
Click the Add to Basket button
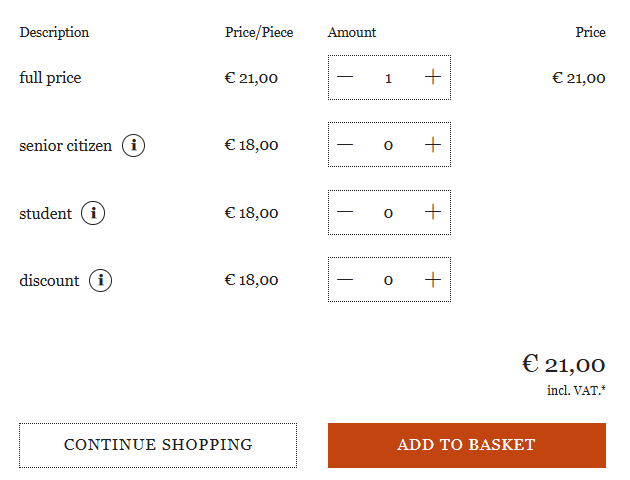point(466,445)
